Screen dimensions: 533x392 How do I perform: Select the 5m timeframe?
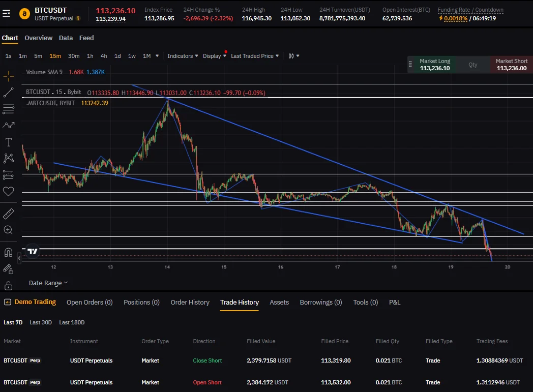(x=38, y=56)
